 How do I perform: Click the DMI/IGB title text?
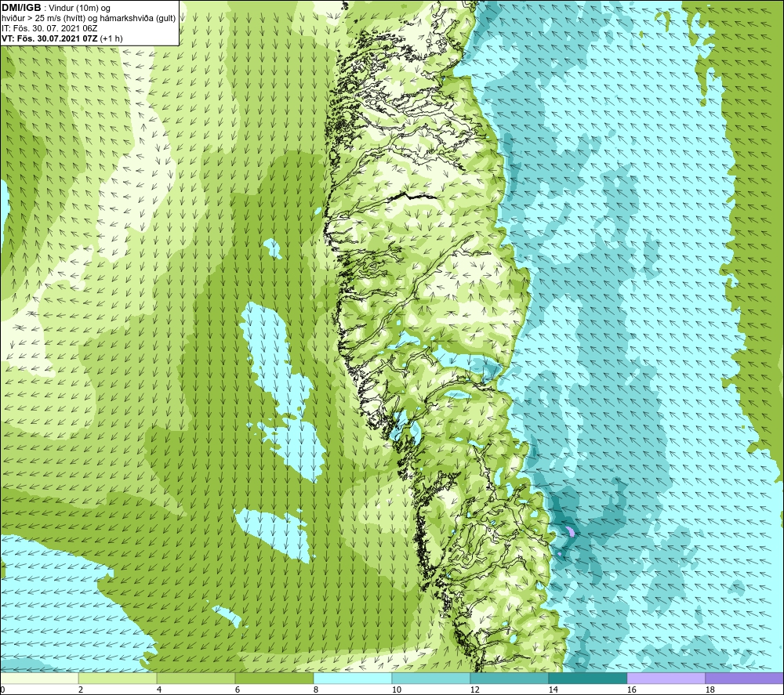21,8
